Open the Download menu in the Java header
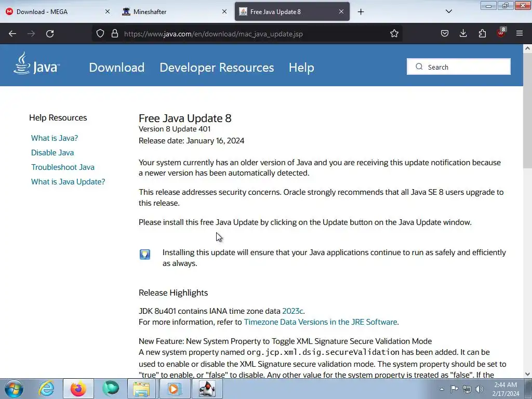The width and height of the screenshot is (532, 399). click(117, 67)
